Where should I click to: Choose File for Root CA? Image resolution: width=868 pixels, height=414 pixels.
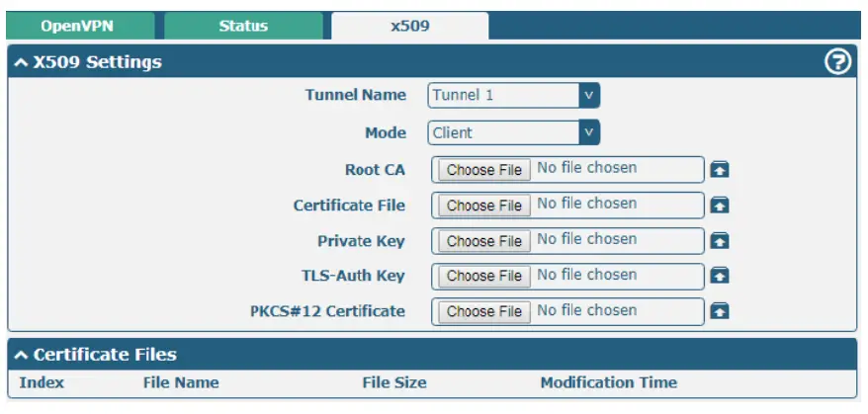484,169
